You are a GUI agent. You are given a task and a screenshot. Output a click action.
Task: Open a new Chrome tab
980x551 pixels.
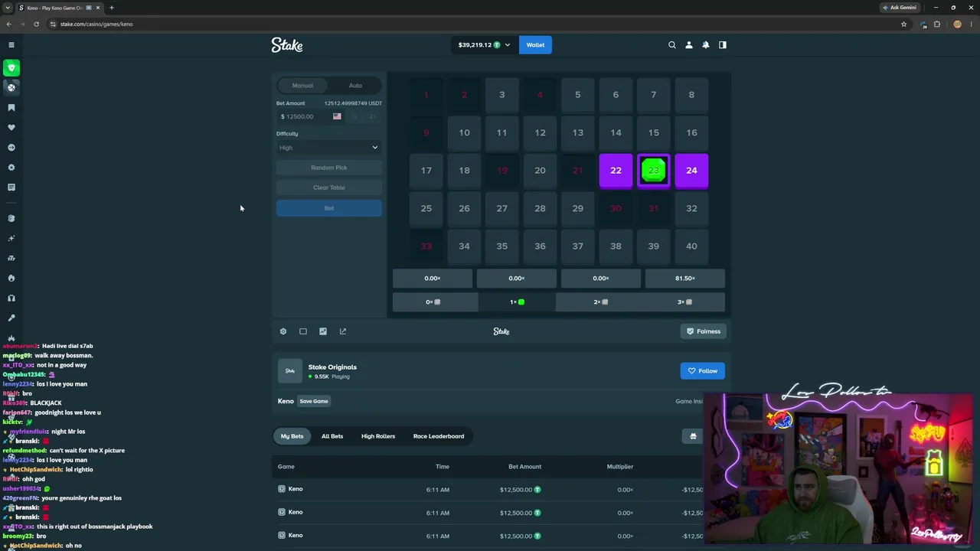pyautogui.click(x=112, y=8)
